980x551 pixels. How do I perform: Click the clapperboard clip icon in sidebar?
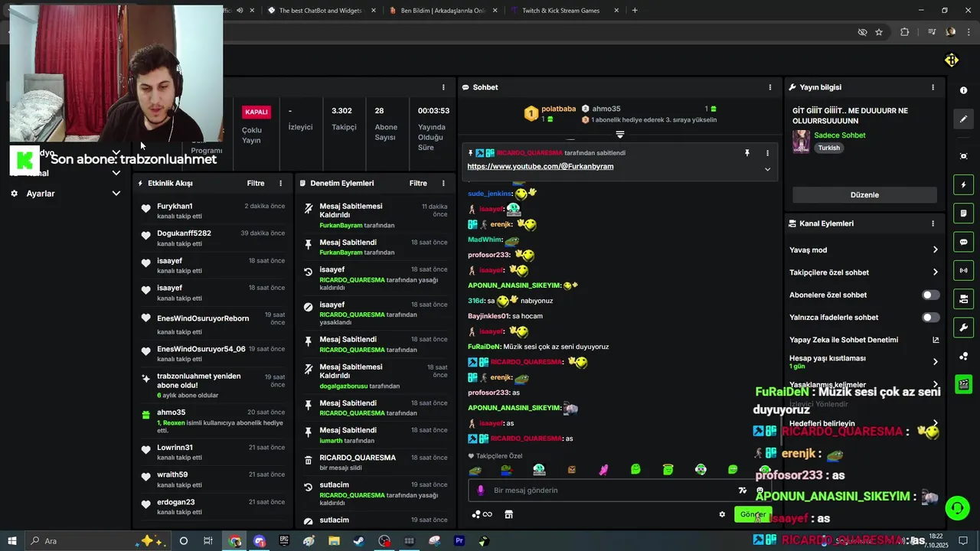click(x=963, y=384)
